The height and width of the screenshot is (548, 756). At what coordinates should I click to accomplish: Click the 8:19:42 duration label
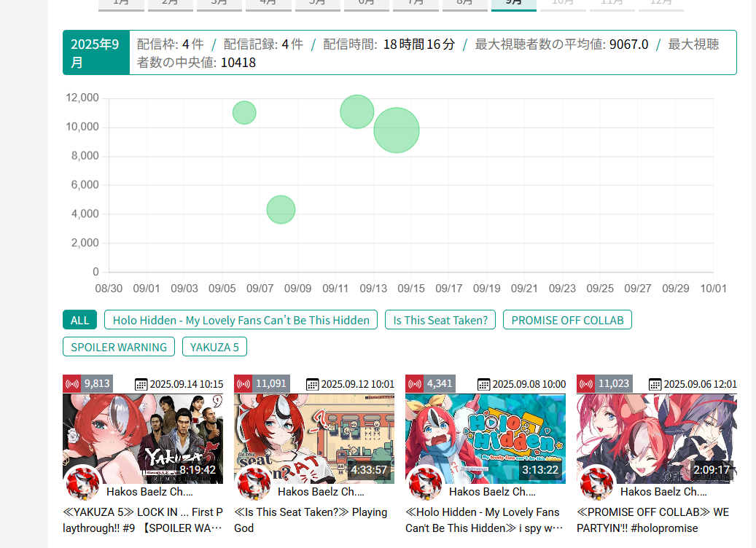click(x=198, y=469)
